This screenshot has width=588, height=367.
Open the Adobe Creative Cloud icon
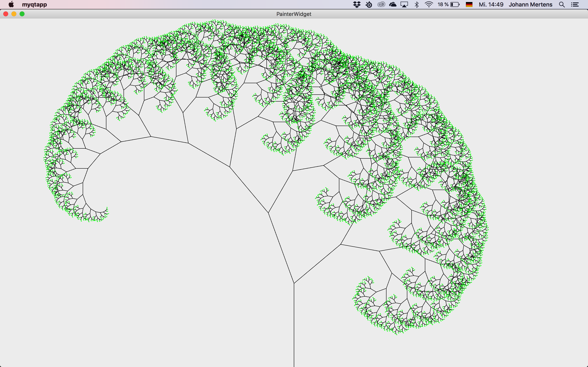click(x=381, y=5)
